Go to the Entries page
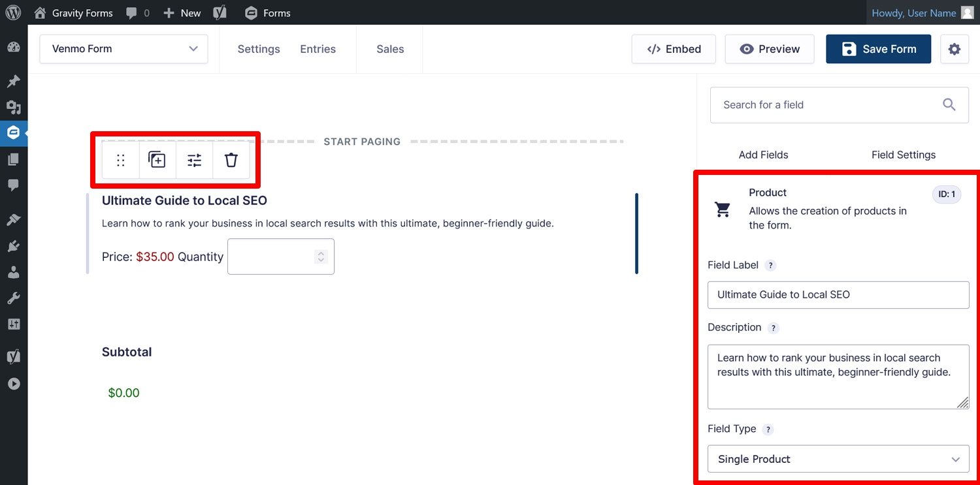The width and height of the screenshot is (980, 485). tap(318, 49)
